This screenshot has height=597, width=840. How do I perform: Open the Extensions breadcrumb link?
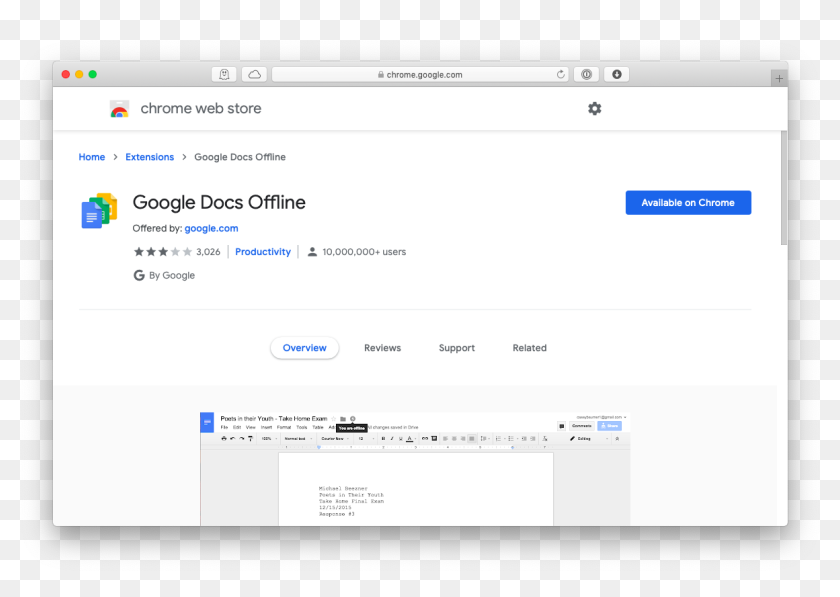(x=149, y=157)
